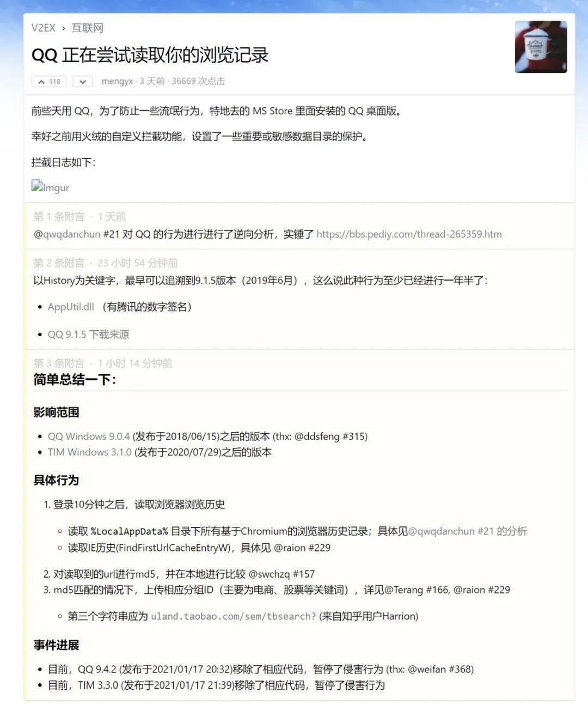
Task: Open the bbs.pediy.com thread link
Action: point(409,234)
